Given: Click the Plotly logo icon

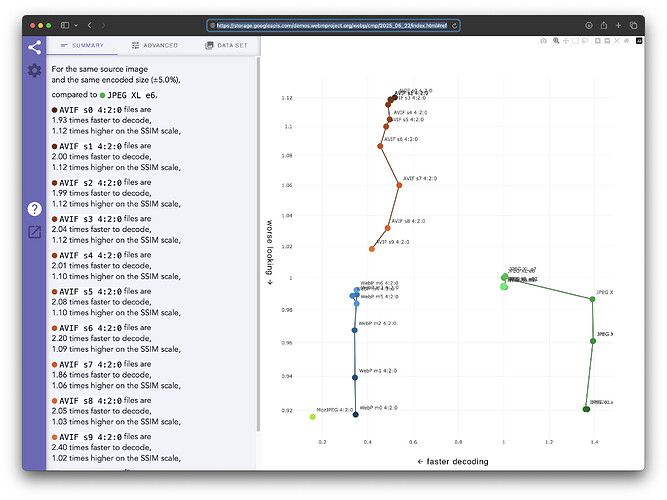Looking at the screenshot, I should click(x=639, y=41).
